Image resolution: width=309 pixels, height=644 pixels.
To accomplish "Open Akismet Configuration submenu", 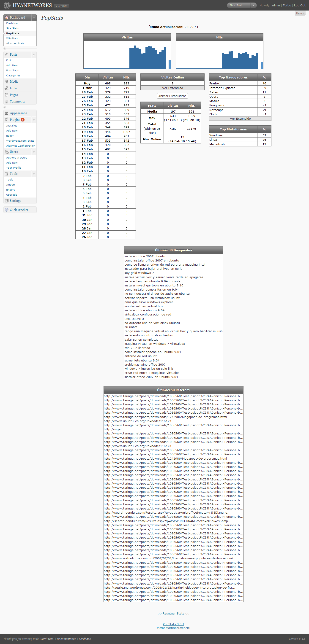I will [x=21, y=146].
